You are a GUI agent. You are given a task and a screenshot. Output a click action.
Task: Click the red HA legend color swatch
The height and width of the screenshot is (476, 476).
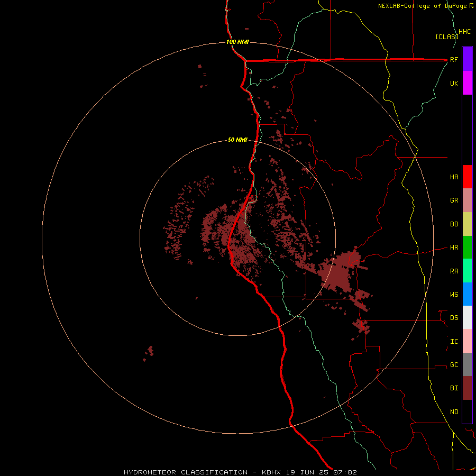[x=467, y=177]
